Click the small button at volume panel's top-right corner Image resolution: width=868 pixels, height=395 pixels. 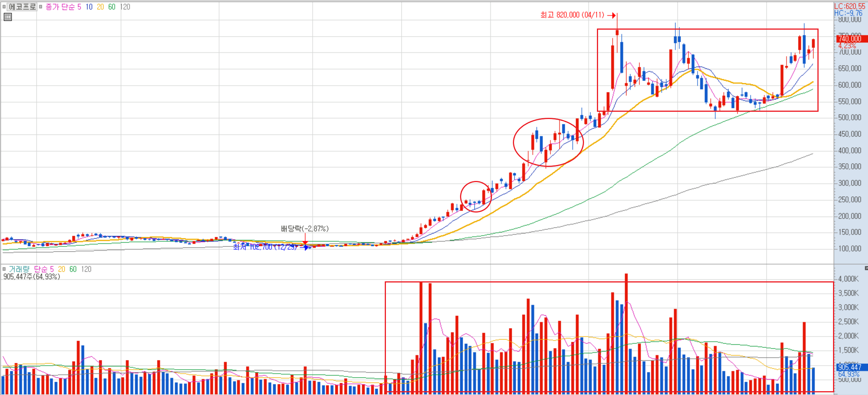(x=866, y=268)
